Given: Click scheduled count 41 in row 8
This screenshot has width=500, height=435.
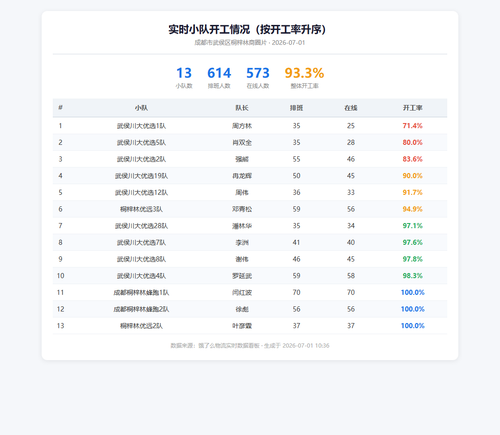Looking at the screenshot, I should [x=296, y=242].
